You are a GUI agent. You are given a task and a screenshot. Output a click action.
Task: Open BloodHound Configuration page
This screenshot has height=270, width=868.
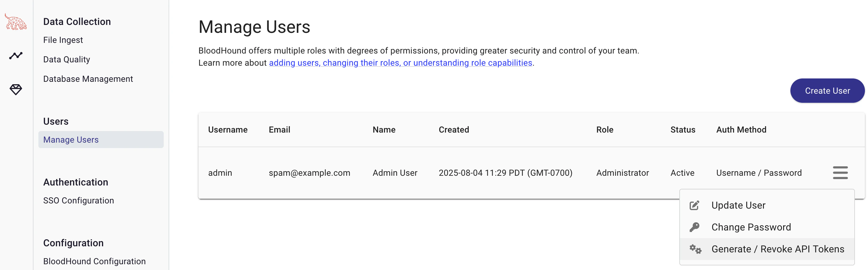click(94, 261)
